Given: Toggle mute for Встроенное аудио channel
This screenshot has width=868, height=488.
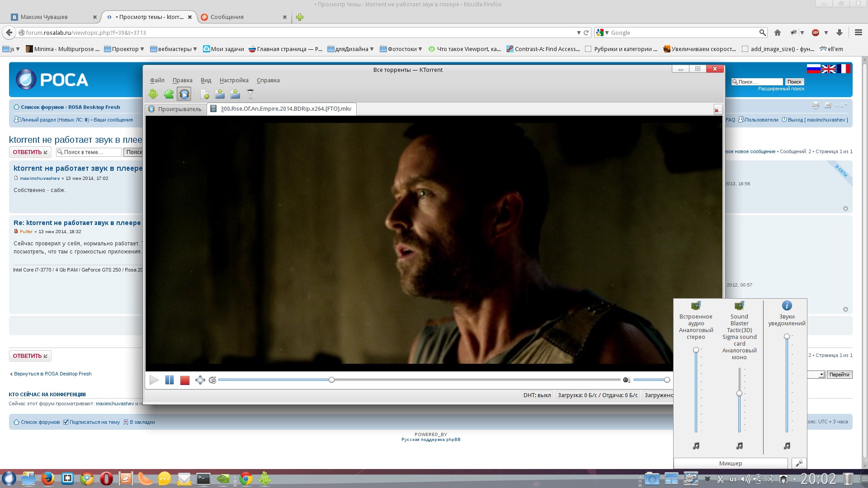Looking at the screenshot, I should (696, 446).
